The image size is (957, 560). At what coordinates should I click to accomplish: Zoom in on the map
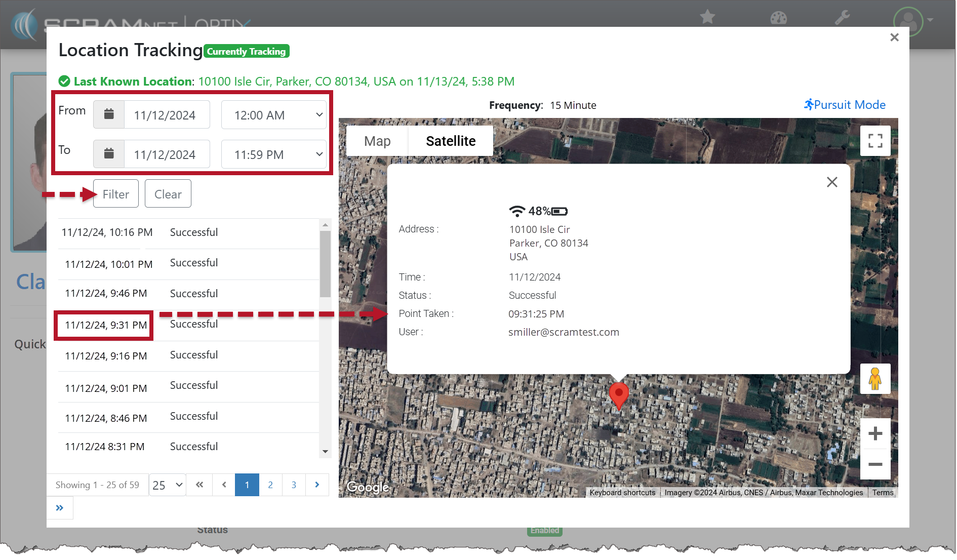click(875, 433)
